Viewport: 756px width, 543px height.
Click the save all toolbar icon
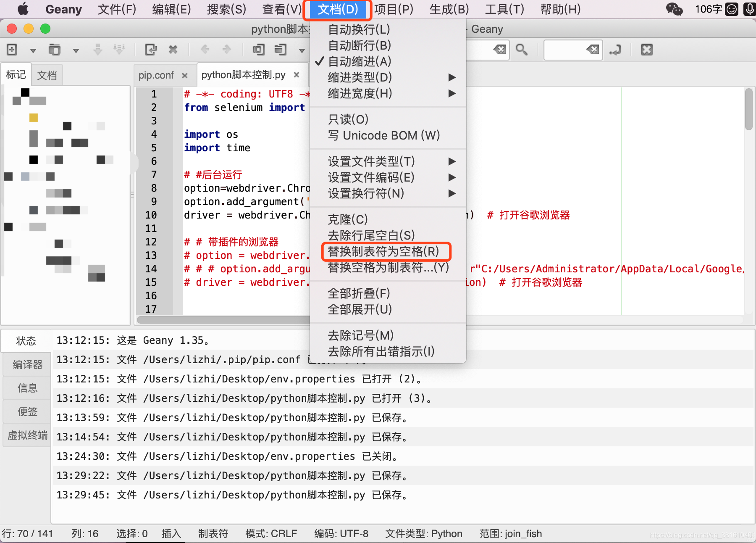pyautogui.click(x=119, y=50)
